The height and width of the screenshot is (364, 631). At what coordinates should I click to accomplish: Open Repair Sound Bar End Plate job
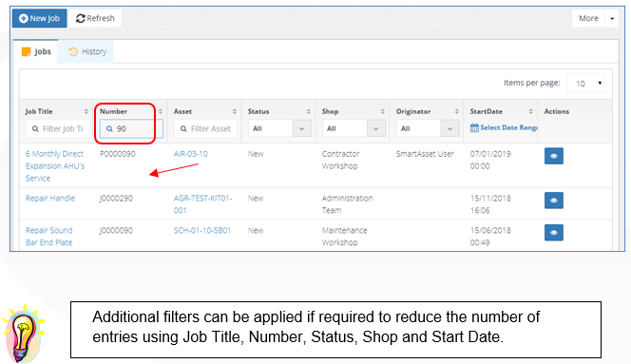point(48,237)
